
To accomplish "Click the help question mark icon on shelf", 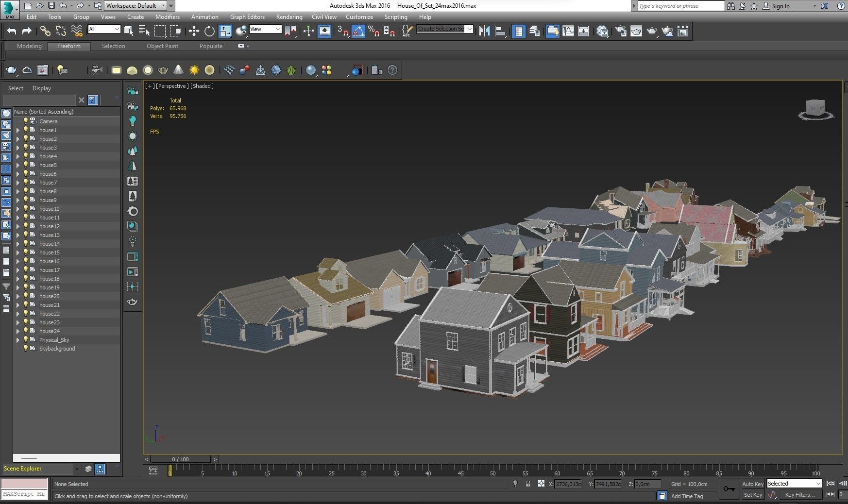I will click(x=392, y=70).
